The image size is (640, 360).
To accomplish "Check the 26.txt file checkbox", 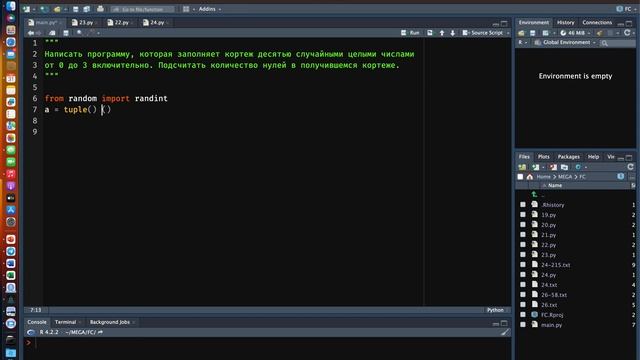I will pyautogui.click(x=523, y=304).
